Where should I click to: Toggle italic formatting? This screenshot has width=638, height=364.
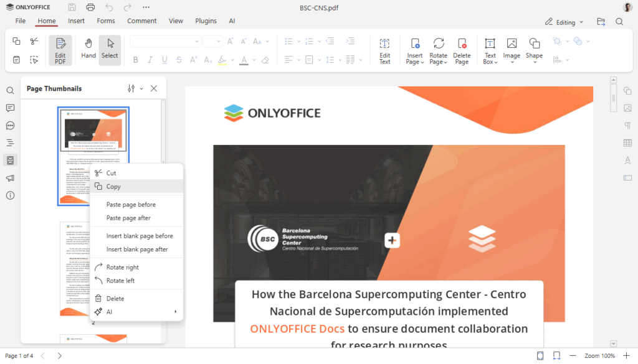click(150, 60)
